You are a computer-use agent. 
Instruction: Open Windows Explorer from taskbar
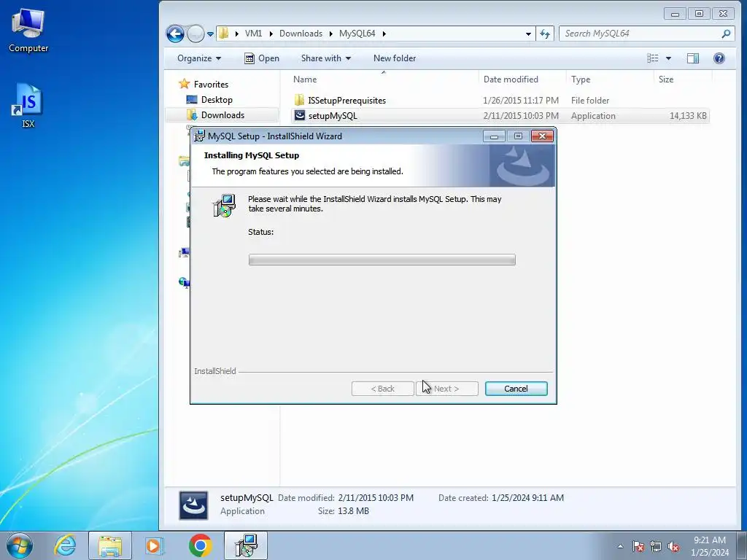tap(110, 545)
